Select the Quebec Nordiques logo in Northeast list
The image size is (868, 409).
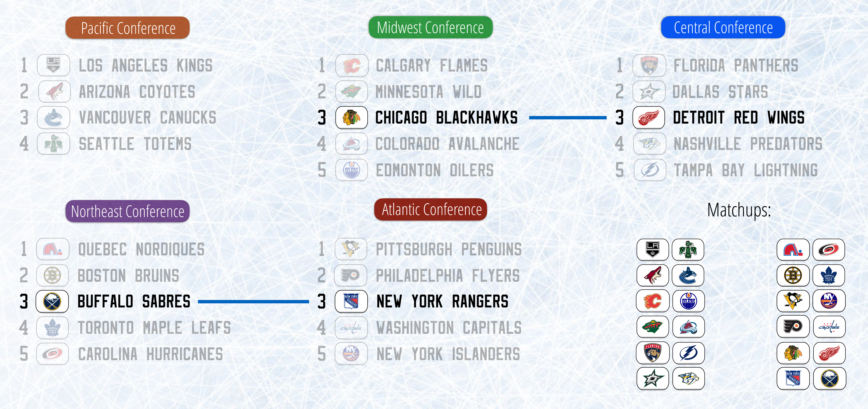point(53,249)
